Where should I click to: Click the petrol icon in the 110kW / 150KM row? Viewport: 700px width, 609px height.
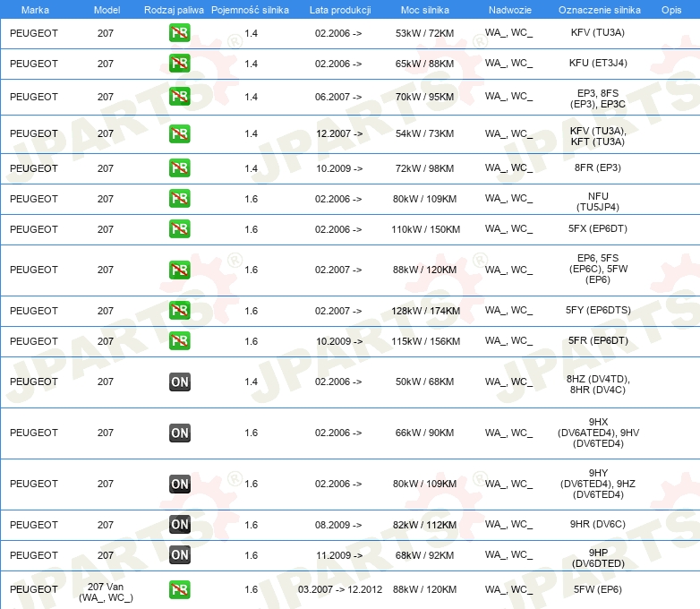(x=179, y=228)
